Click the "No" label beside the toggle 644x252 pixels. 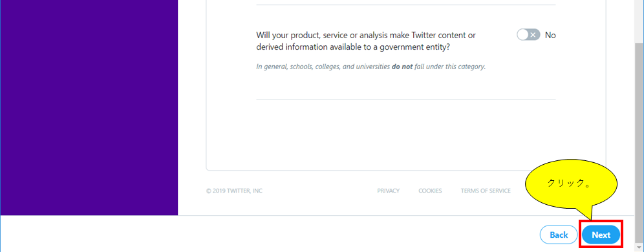550,36
